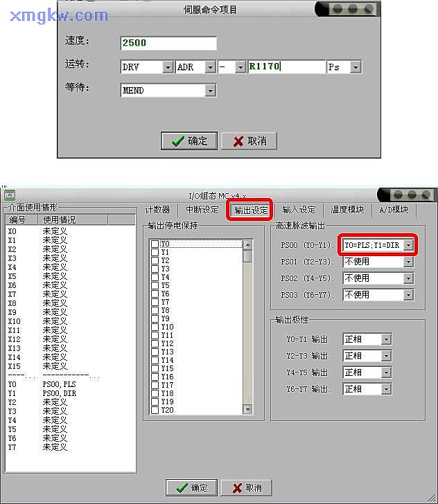Open the DRV run command dropdown
Screen dimensions: 438x504
(x=167, y=67)
